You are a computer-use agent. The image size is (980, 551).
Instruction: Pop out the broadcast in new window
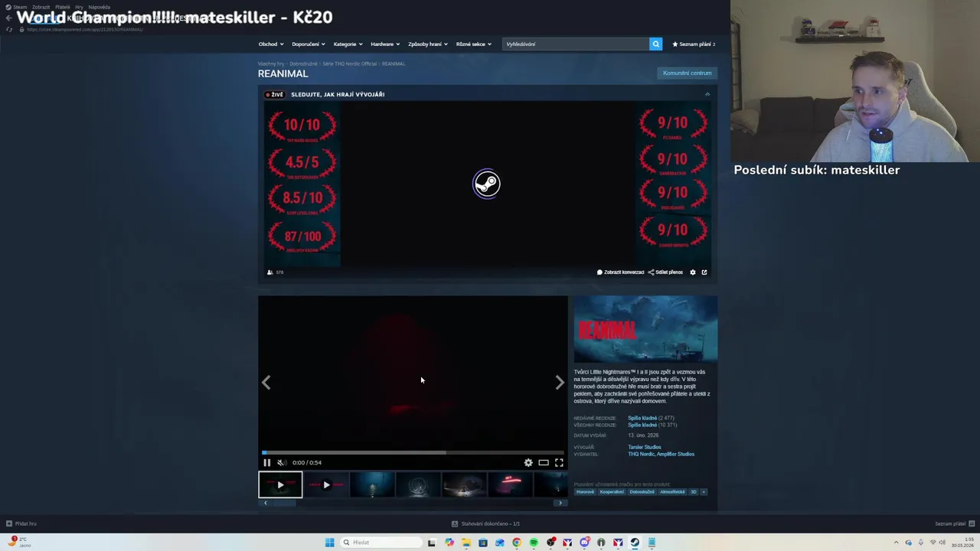coord(704,272)
